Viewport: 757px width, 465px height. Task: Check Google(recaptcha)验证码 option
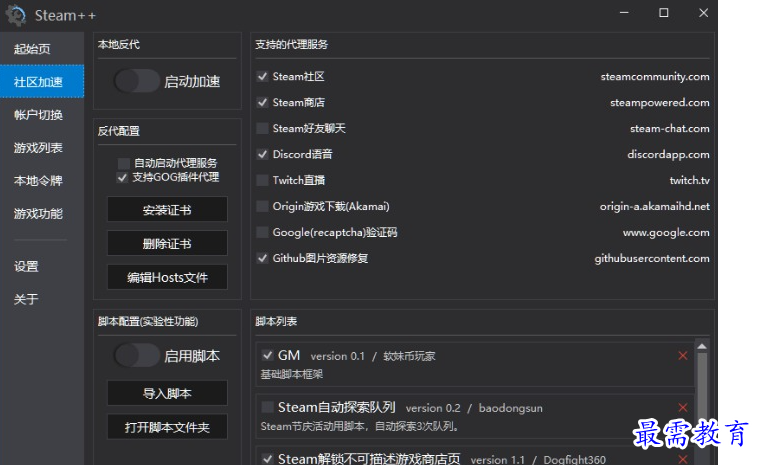pos(262,232)
